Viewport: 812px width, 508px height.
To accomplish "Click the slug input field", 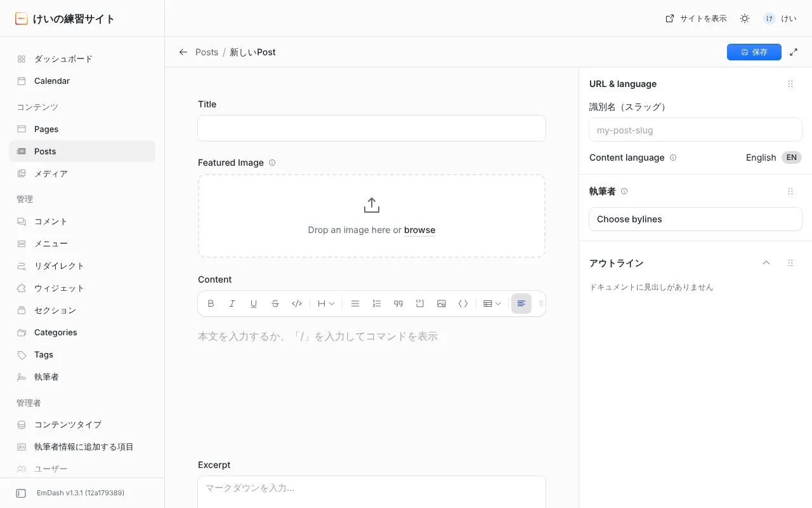I will coord(695,130).
